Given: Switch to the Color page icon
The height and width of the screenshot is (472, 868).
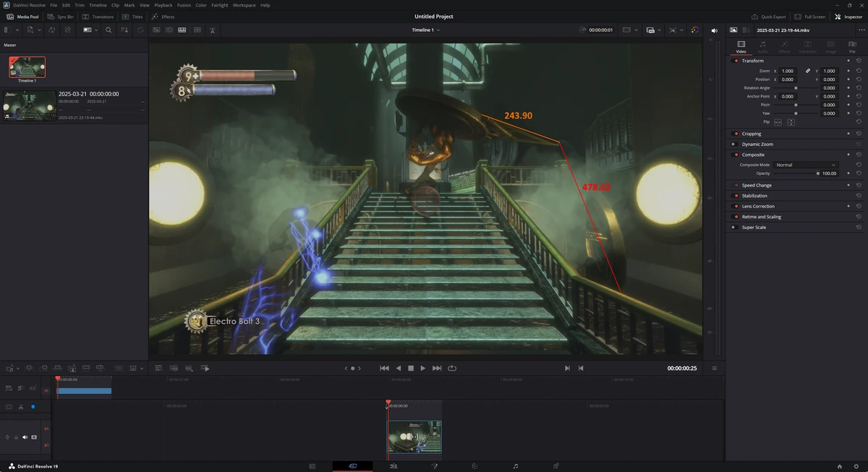Looking at the screenshot, I should click(x=475, y=466).
